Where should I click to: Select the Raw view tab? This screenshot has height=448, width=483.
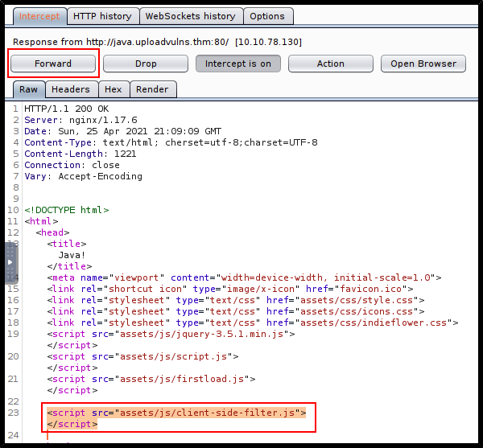pos(29,89)
